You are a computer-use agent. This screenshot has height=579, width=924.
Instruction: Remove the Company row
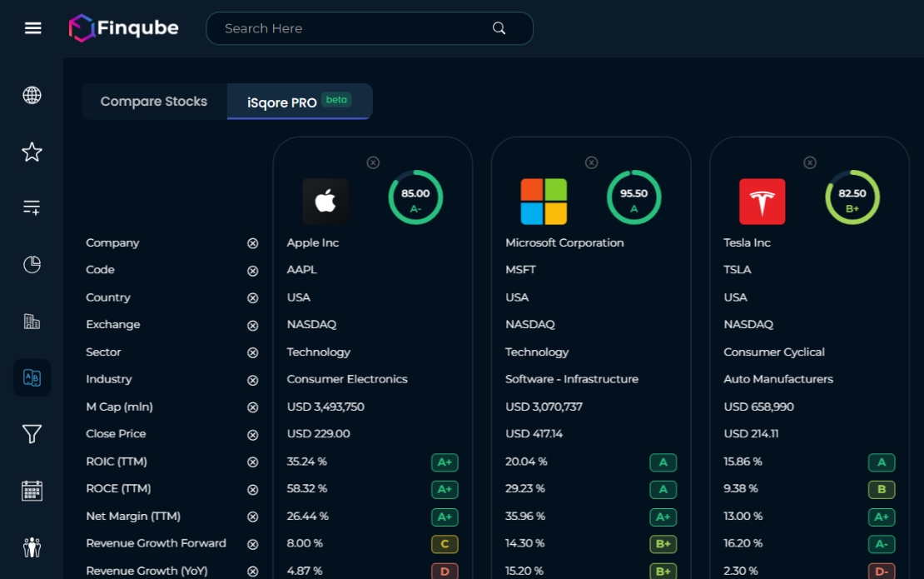pyautogui.click(x=253, y=243)
